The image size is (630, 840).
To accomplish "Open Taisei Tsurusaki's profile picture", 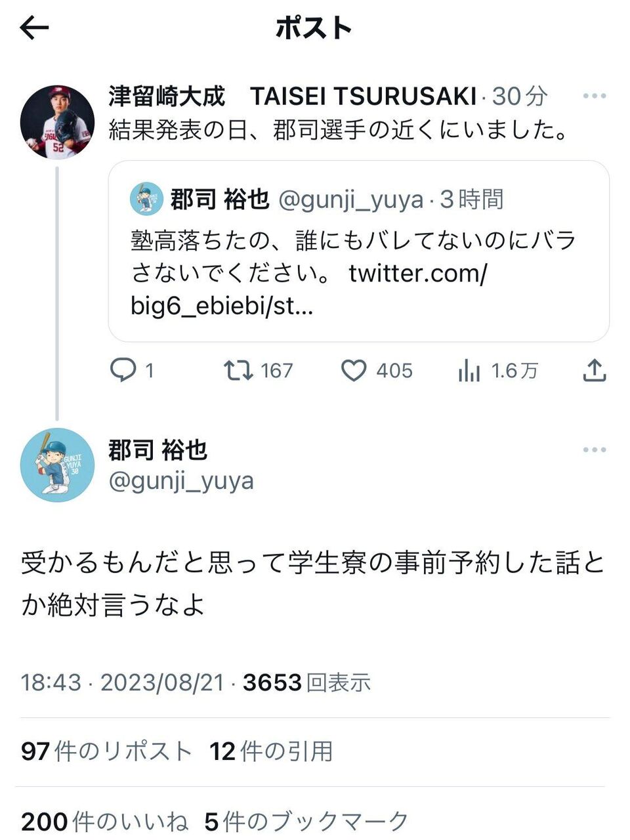I will pos(58,123).
